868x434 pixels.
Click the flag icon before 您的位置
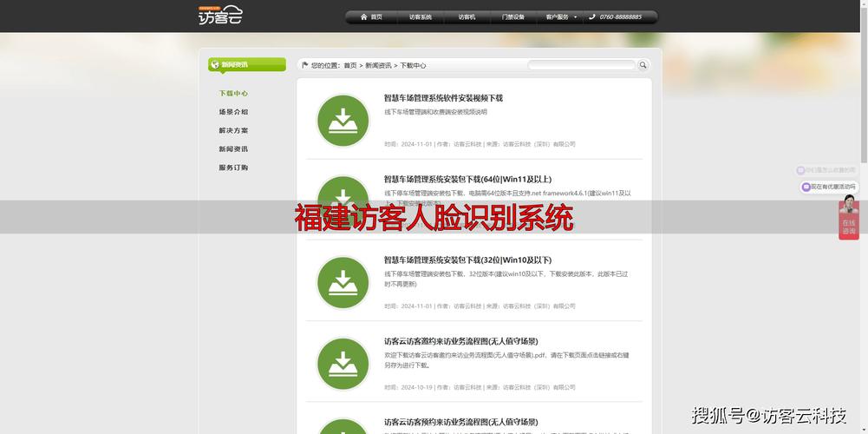[x=304, y=65]
